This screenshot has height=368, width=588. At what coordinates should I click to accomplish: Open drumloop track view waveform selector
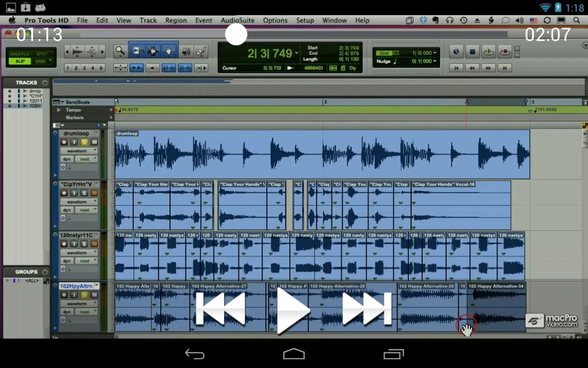click(x=79, y=151)
